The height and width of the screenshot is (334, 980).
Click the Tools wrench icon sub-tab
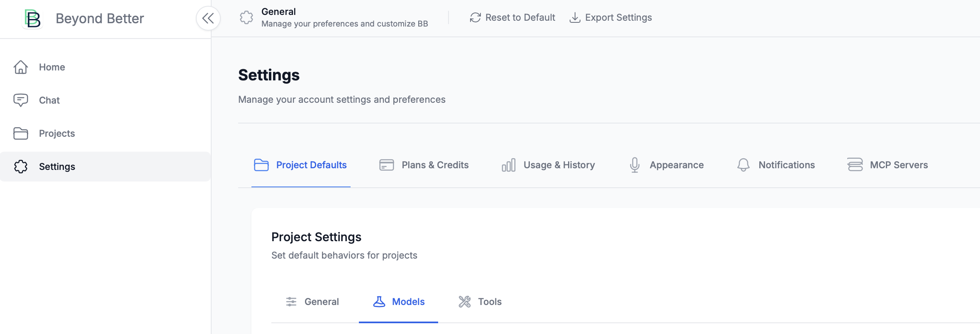point(464,302)
